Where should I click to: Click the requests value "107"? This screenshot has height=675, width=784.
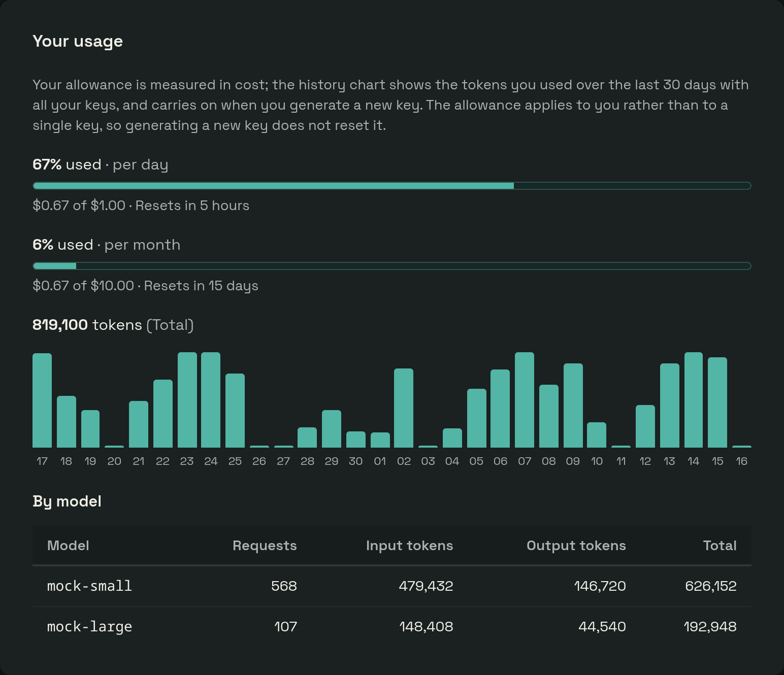(286, 627)
